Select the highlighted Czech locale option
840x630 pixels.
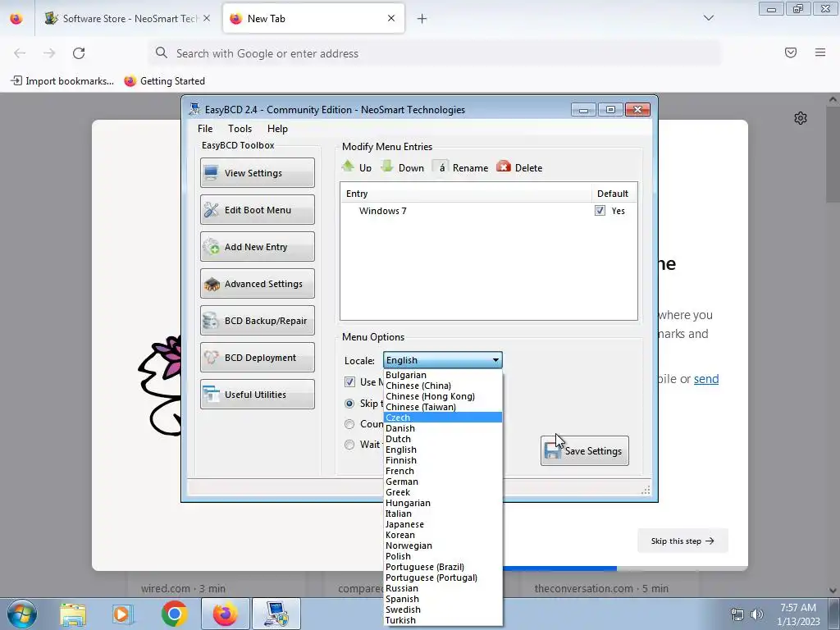[443, 418]
